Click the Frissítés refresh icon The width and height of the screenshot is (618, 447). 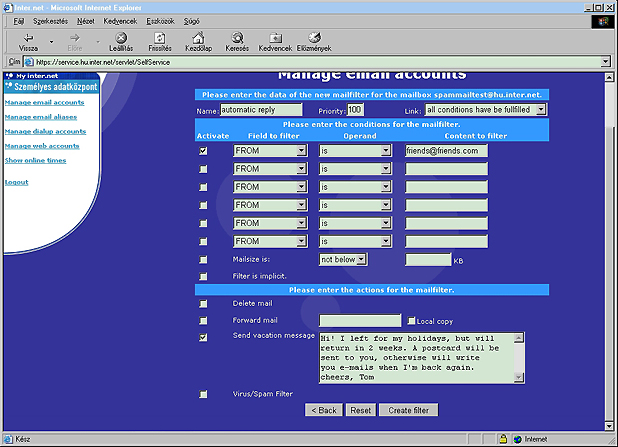[x=159, y=37]
